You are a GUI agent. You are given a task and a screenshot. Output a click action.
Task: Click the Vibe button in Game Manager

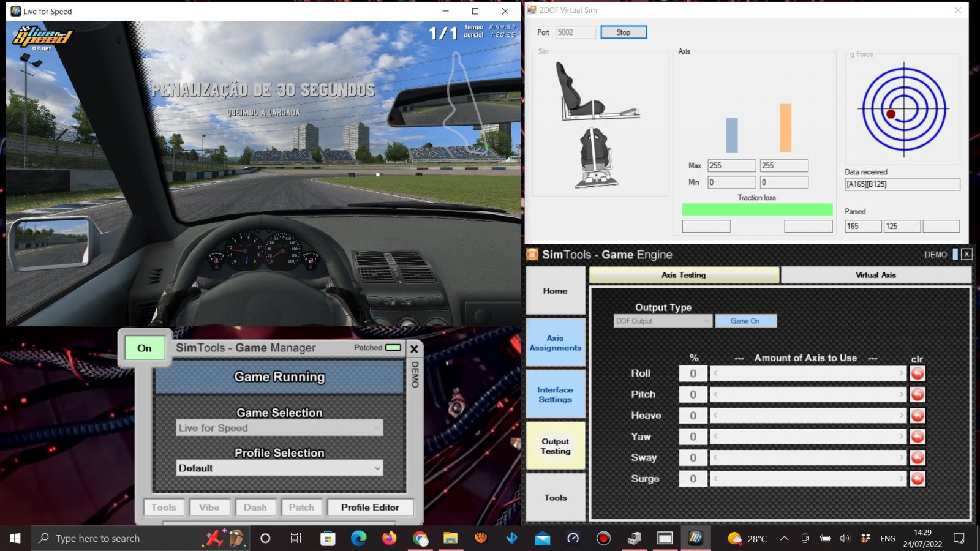(x=209, y=508)
